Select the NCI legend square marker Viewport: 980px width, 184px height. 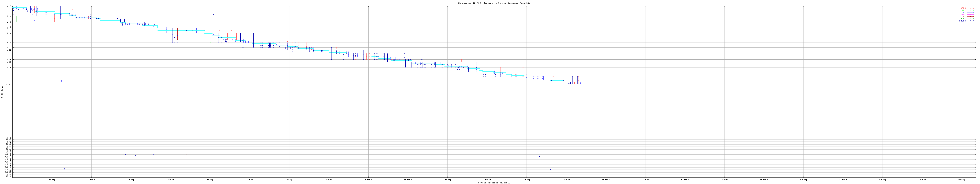[971, 13]
